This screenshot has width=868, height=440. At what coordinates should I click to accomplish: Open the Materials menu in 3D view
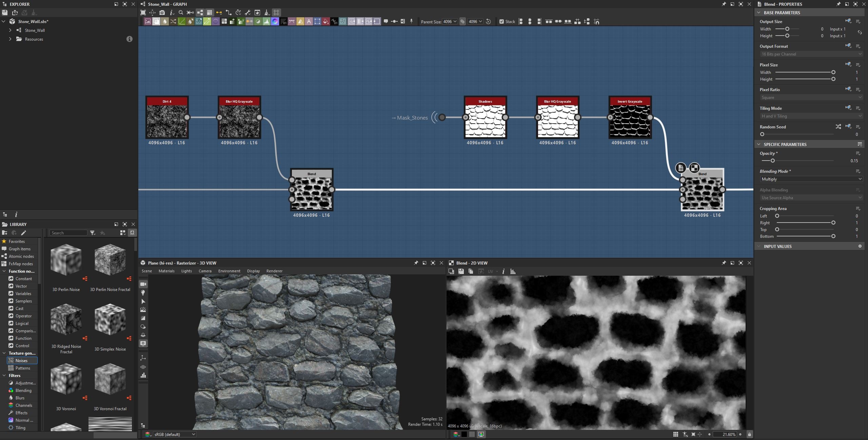coord(166,271)
